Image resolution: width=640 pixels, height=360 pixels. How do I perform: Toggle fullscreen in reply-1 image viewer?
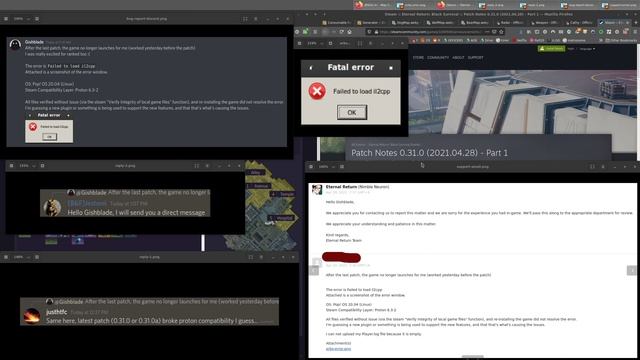coord(197,166)
